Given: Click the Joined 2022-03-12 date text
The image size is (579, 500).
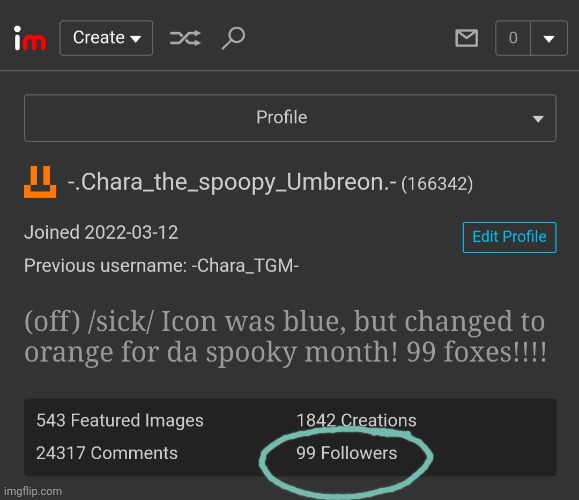Looking at the screenshot, I should 101,233.
